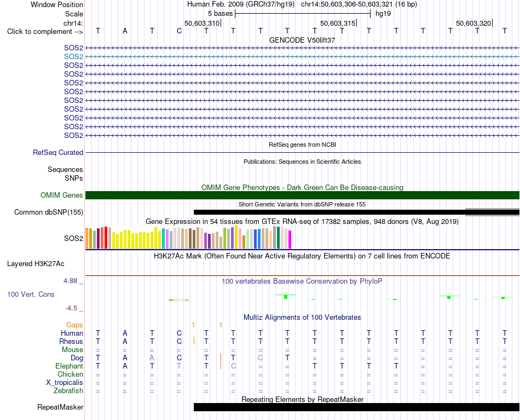Click the Zebrafish species label

click(x=68, y=391)
